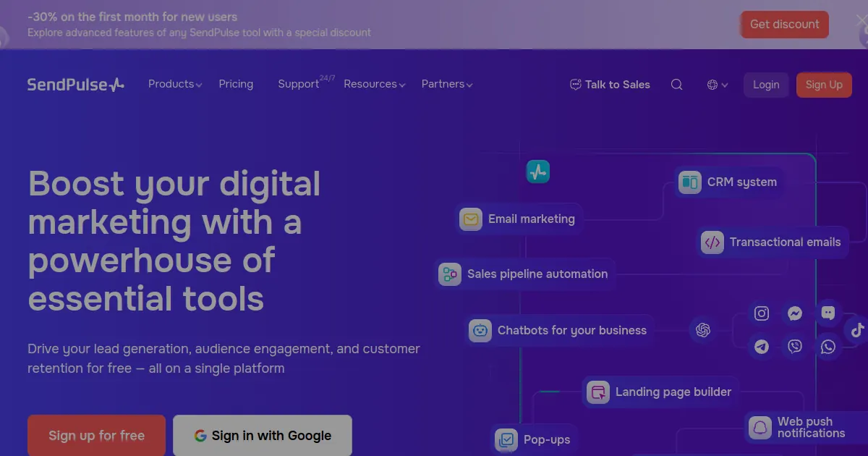Click the Instagram icon
Viewport: 868px width, 456px height.
click(762, 313)
